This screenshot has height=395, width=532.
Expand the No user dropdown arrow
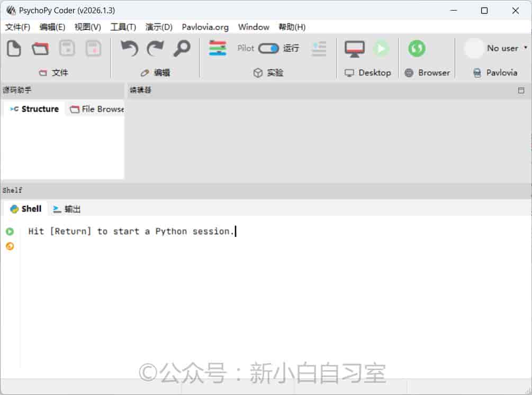click(525, 48)
